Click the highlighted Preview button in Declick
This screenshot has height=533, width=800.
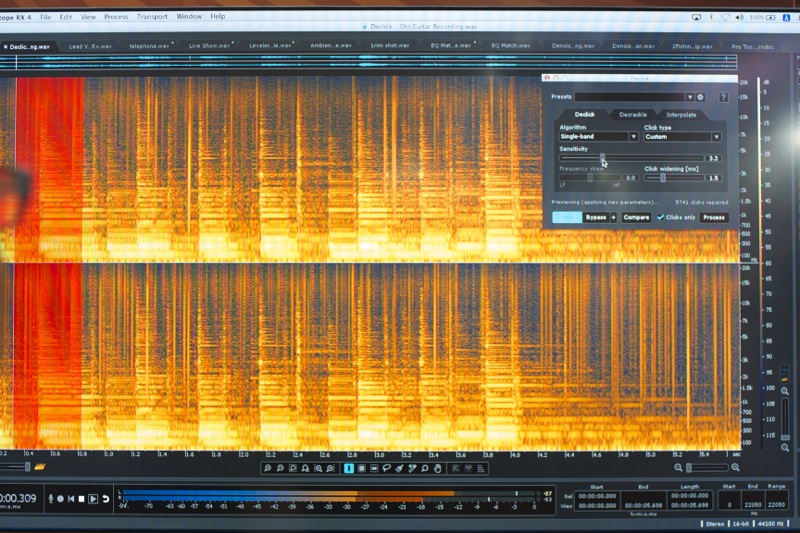(567, 217)
